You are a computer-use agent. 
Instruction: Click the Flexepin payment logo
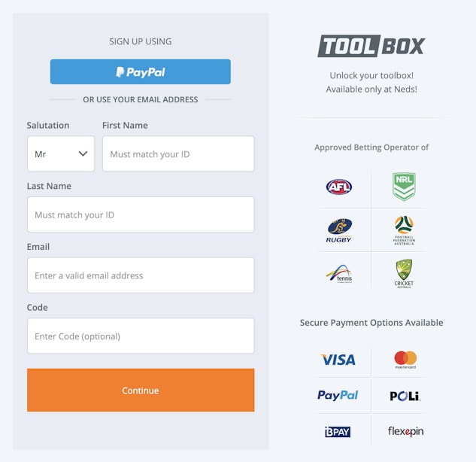405,432
